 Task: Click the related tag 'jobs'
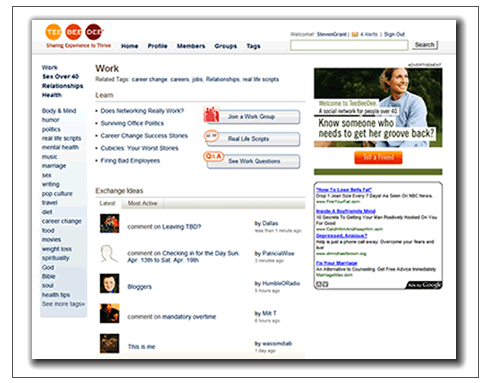197,79
